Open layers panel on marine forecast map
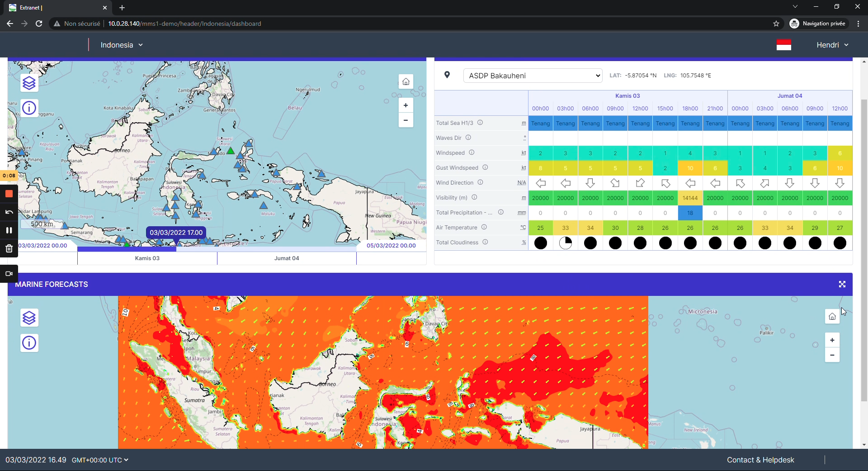 (x=29, y=318)
